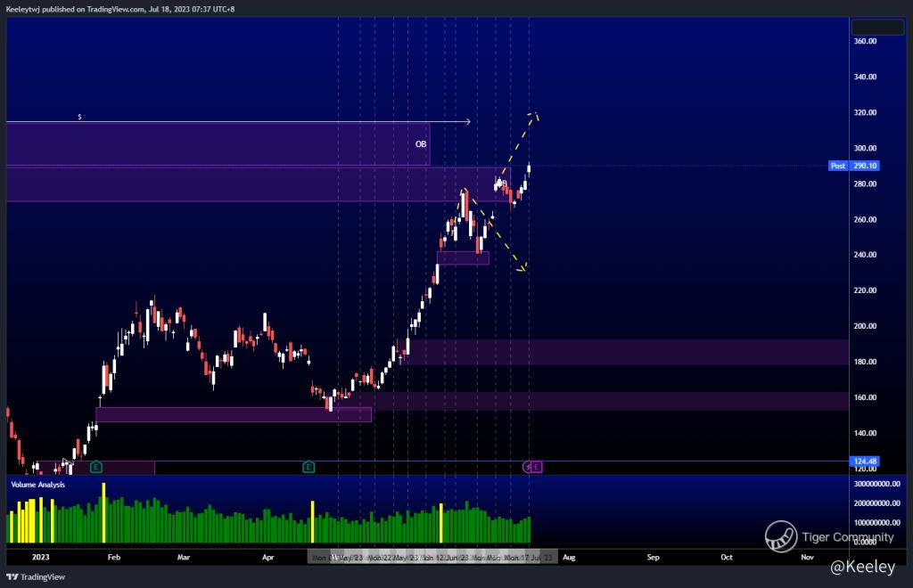
Task: Click the 300000000.00 volume scale label
Action: [x=877, y=484]
